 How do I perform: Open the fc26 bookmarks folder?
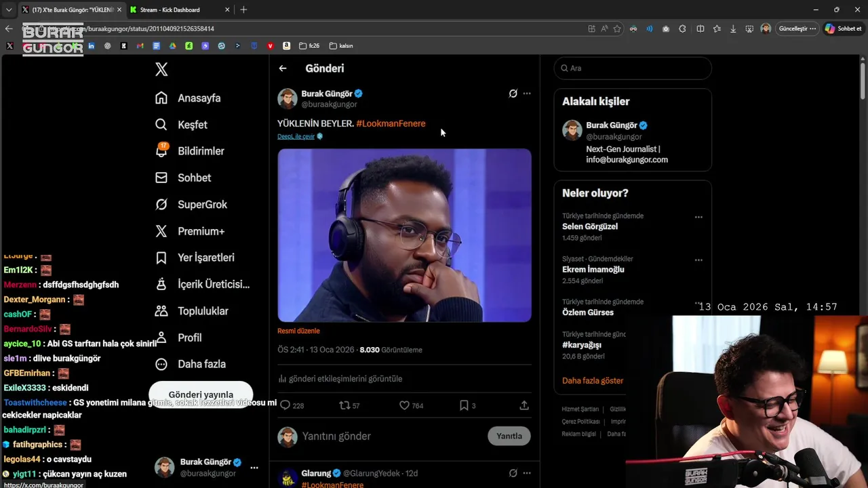[x=309, y=45]
